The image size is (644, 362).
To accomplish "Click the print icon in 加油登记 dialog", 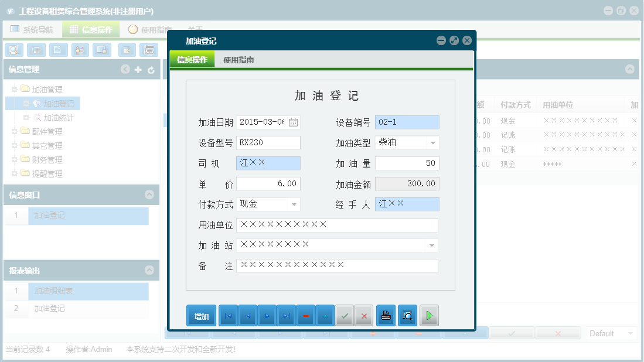I will (385, 315).
